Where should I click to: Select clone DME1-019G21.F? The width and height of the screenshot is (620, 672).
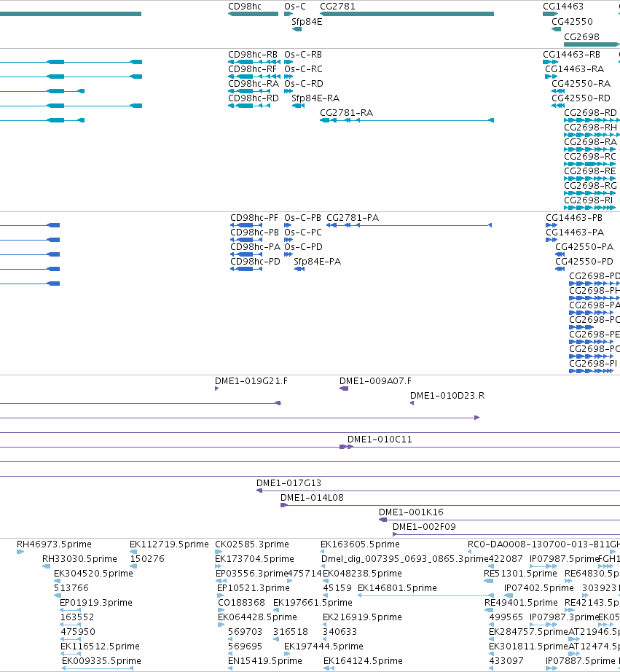click(217, 388)
